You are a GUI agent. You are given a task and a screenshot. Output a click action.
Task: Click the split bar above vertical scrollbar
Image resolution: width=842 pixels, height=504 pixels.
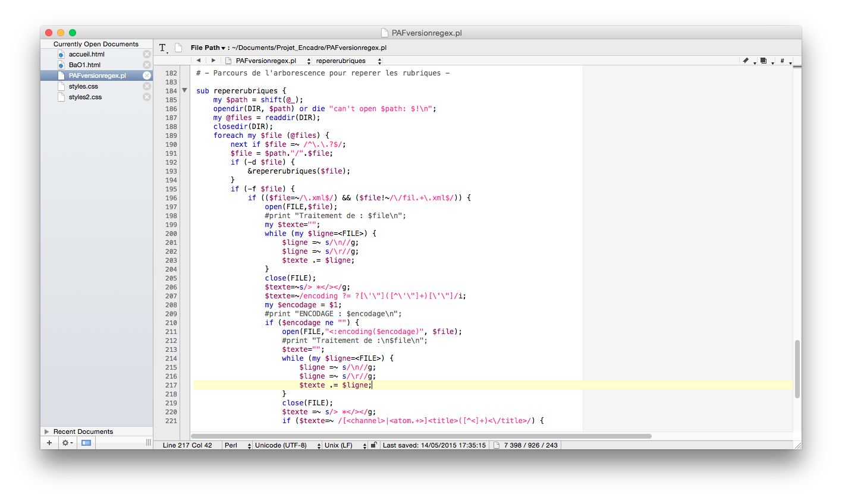coord(797,67)
